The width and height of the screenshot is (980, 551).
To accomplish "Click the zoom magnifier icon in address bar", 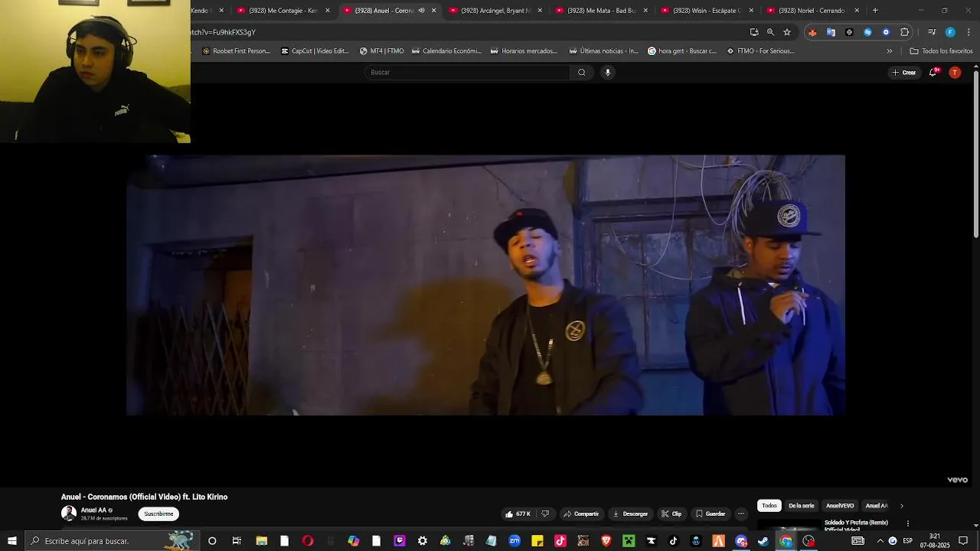I will pyautogui.click(x=770, y=32).
